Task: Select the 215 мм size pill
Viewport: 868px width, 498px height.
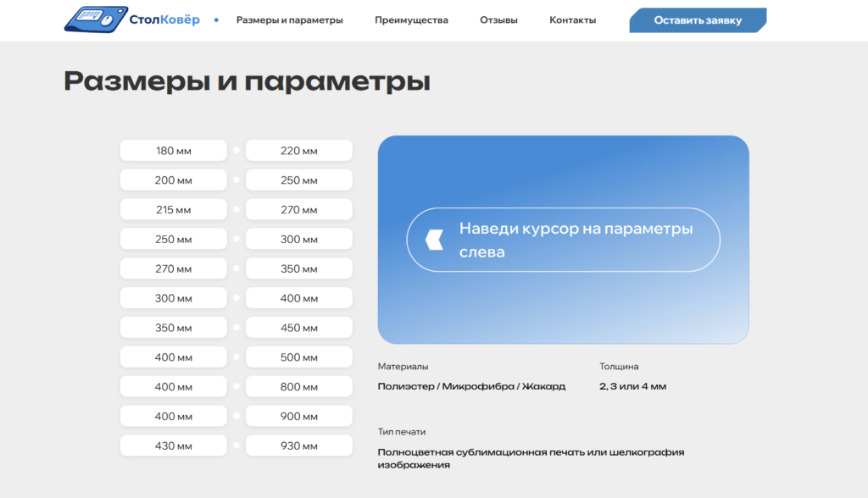Action: click(173, 210)
